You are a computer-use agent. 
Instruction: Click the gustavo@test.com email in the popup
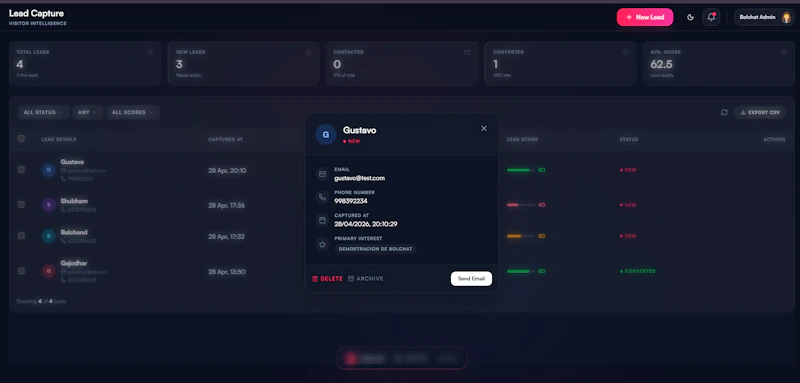pos(359,178)
